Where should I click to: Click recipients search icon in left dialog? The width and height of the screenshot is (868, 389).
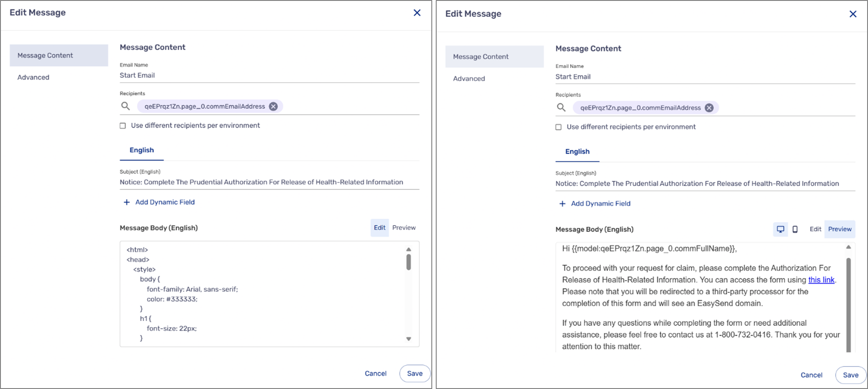pos(126,106)
